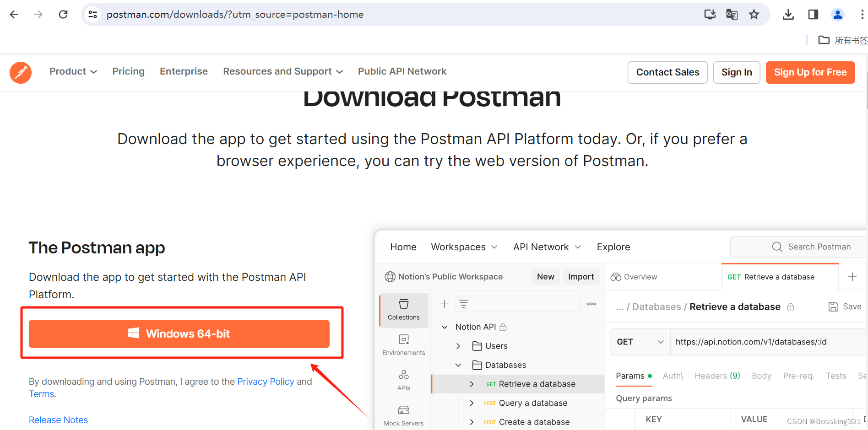Collapse the Databases folder
This screenshot has height=430, width=868.
click(x=458, y=365)
